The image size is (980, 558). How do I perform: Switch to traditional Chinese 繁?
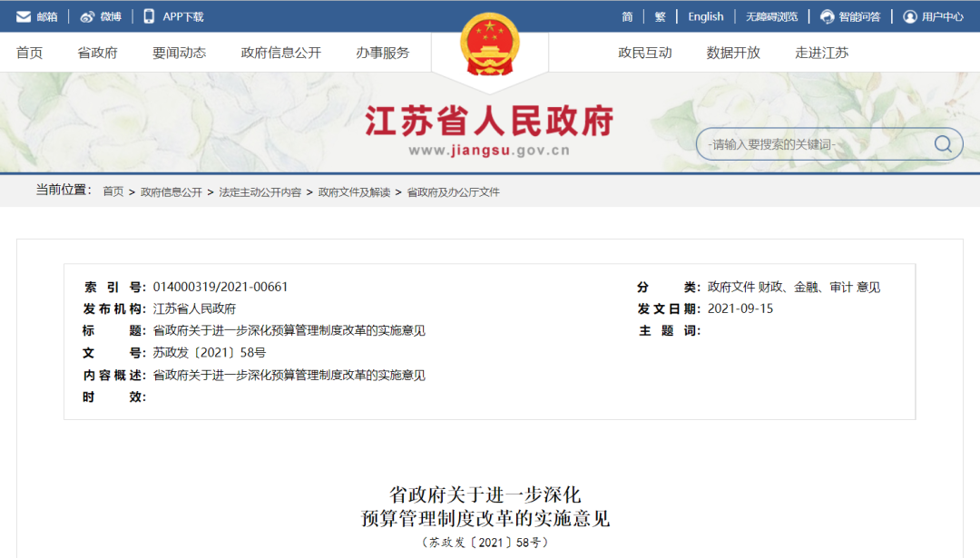(660, 17)
